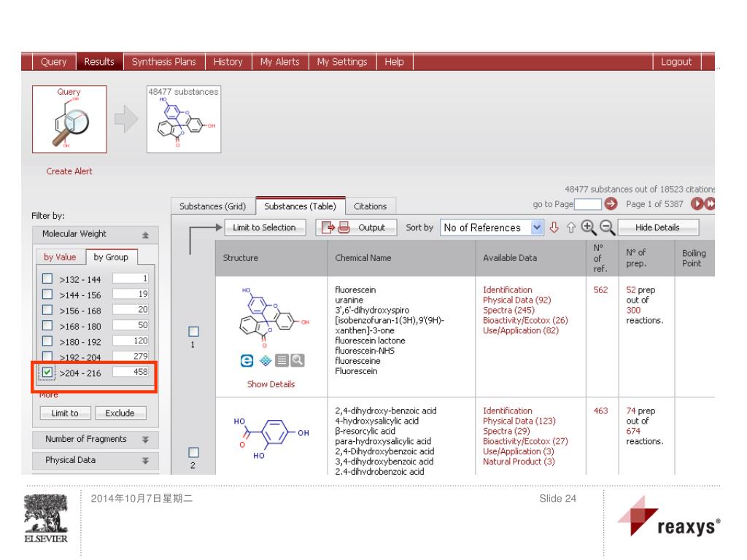Select checkbox for substance row 2
The width and height of the screenshot is (747, 560).
193,452
